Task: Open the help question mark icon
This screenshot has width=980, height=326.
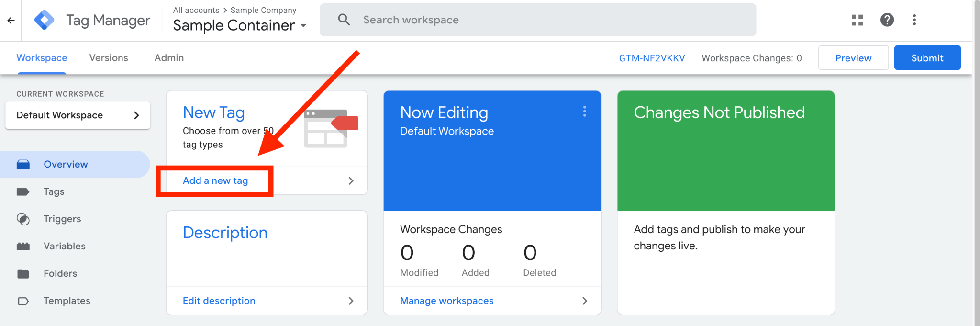Action: coord(887,20)
